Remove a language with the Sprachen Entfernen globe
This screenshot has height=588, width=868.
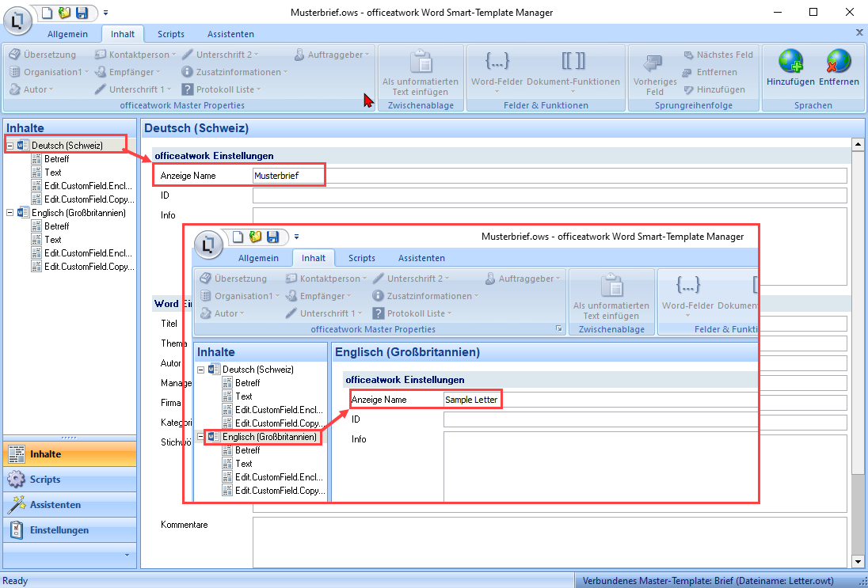click(839, 69)
